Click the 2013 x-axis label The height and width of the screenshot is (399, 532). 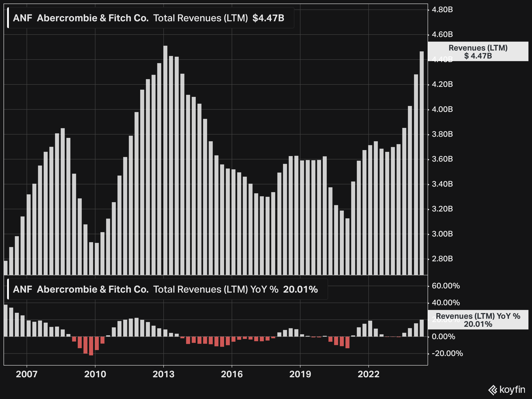164,374
